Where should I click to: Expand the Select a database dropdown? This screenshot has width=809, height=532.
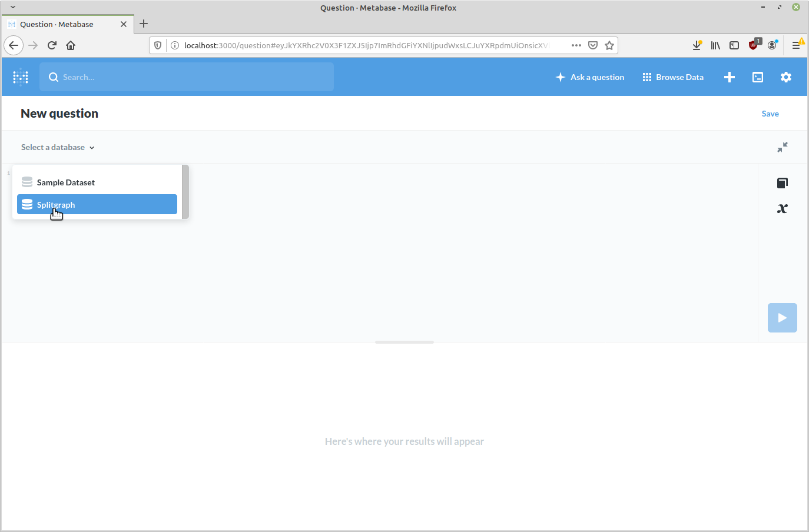[x=58, y=147]
